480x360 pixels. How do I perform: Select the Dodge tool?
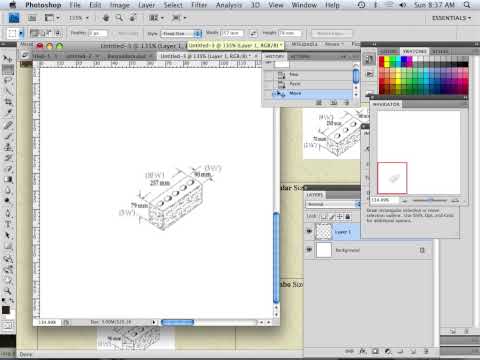[x=7, y=201]
